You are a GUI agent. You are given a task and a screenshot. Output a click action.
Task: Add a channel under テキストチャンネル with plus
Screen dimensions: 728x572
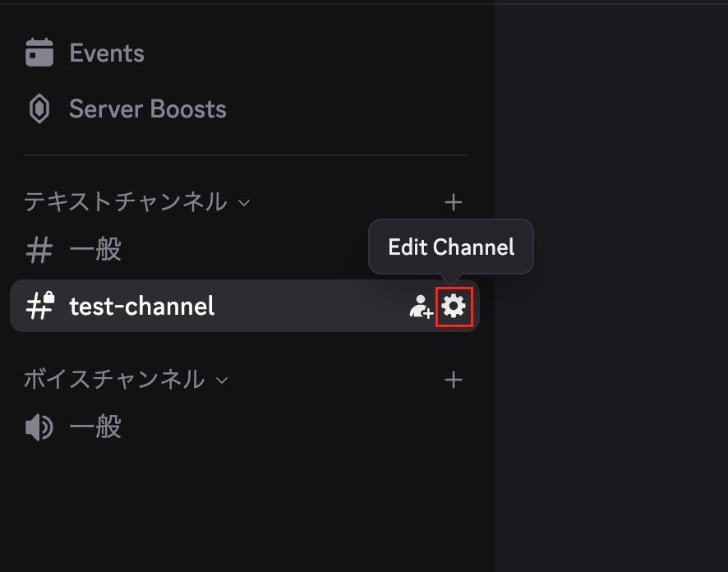tap(453, 202)
